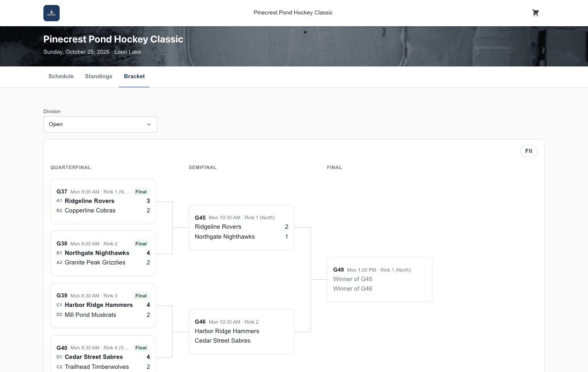Image resolution: width=588 pixels, height=372 pixels.
Task: Select Granite Peak Grizzlies team
Action: click(95, 262)
